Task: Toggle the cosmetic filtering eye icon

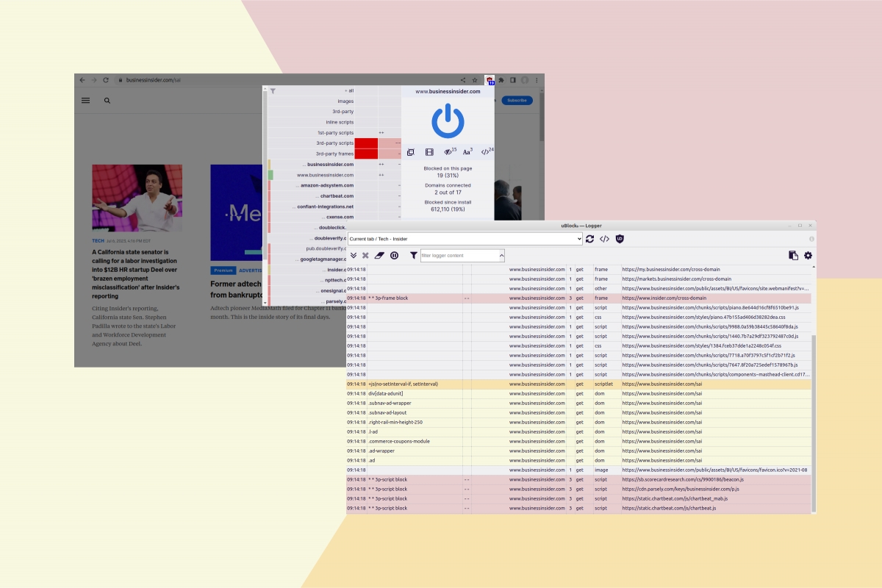Action: [x=449, y=152]
